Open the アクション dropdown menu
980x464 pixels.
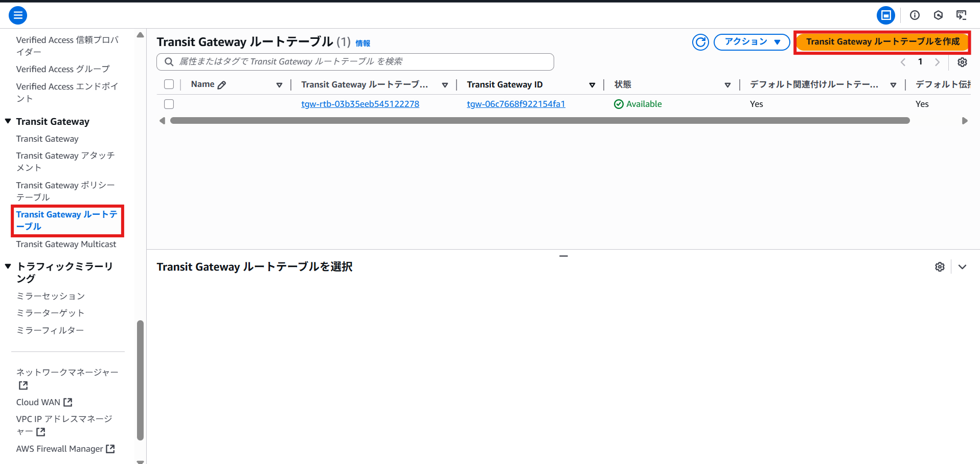(x=752, y=42)
